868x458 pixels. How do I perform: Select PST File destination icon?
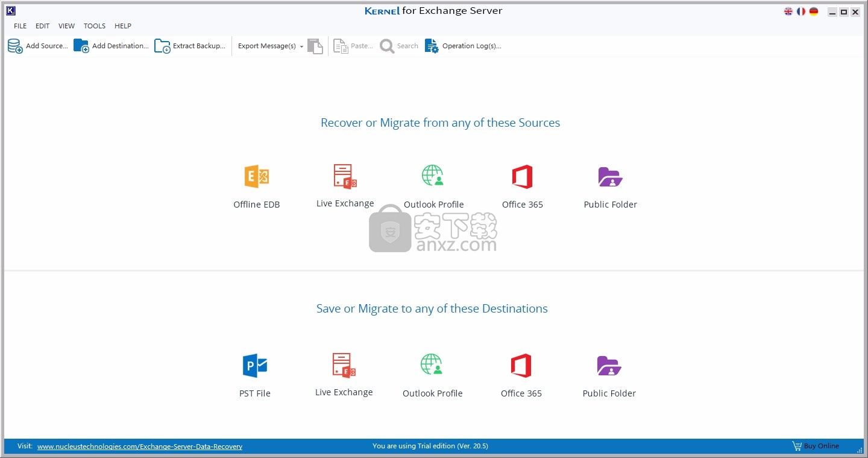pyautogui.click(x=255, y=366)
